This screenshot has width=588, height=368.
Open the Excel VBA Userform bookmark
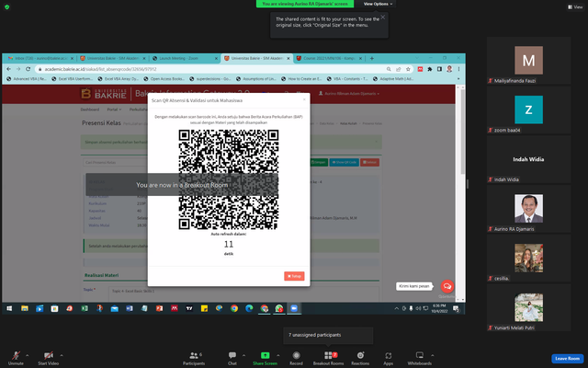coord(72,79)
